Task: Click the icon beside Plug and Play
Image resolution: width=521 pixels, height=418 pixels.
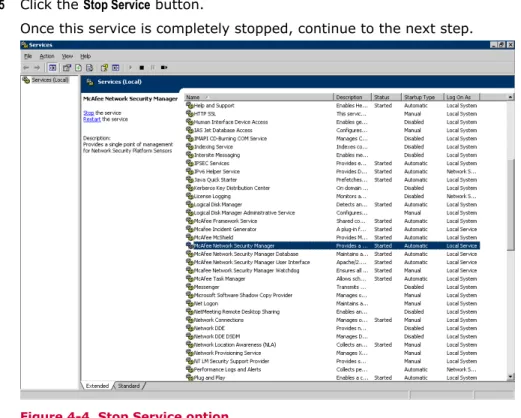Action: click(190, 377)
